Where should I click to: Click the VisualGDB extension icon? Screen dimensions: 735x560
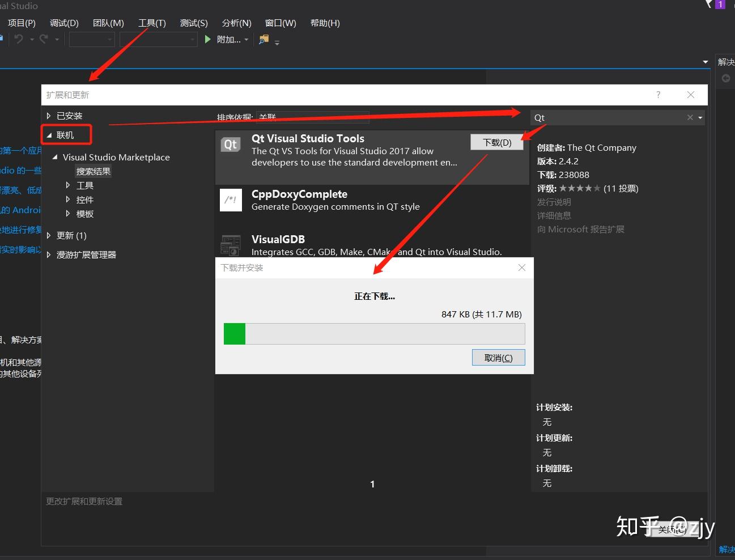coord(231,245)
